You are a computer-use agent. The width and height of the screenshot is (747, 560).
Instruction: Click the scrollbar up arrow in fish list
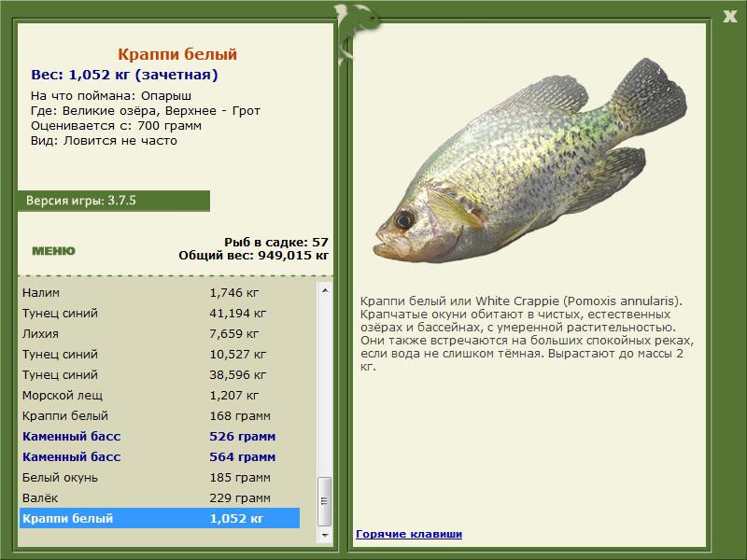pyautogui.click(x=325, y=291)
